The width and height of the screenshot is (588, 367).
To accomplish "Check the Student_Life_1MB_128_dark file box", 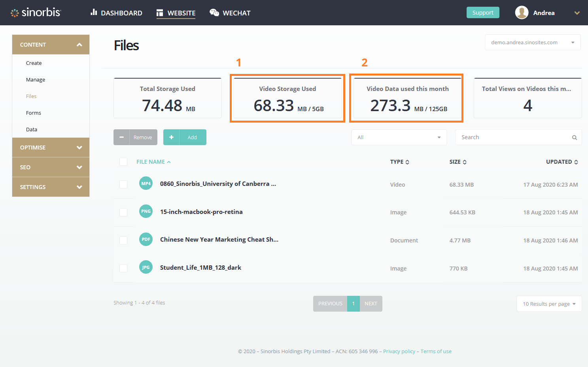I will [x=123, y=268].
